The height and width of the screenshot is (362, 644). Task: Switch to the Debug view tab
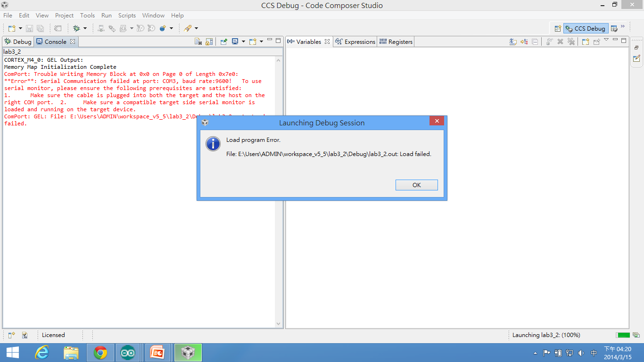[18, 41]
